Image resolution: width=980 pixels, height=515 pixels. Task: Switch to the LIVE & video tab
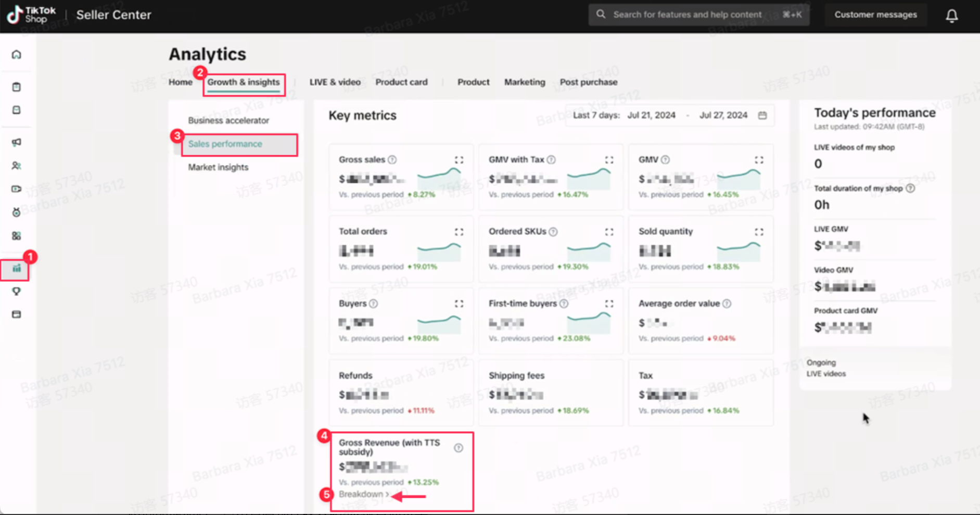(335, 82)
